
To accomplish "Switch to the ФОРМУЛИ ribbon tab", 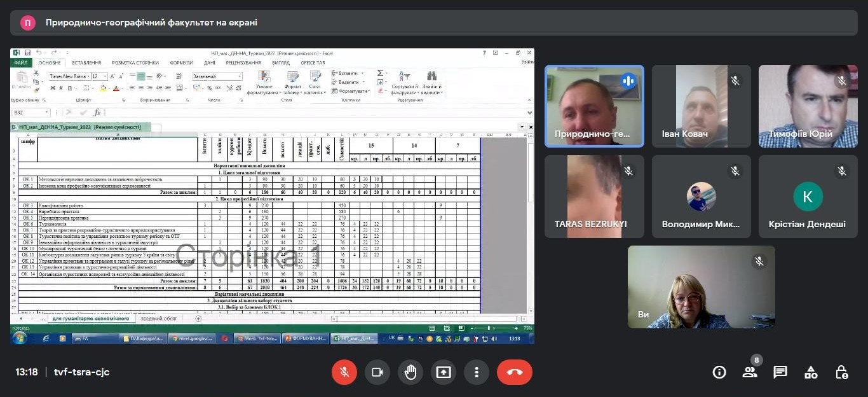I will click(181, 63).
